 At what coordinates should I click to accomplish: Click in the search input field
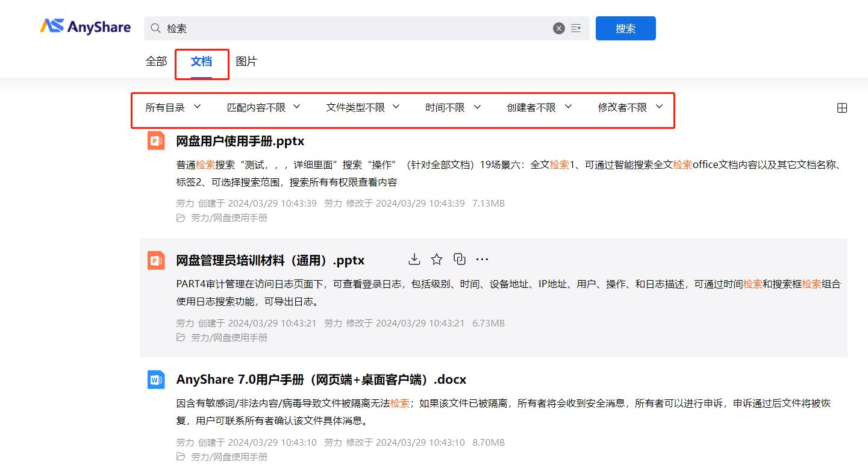pyautogui.click(x=355, y=28)
